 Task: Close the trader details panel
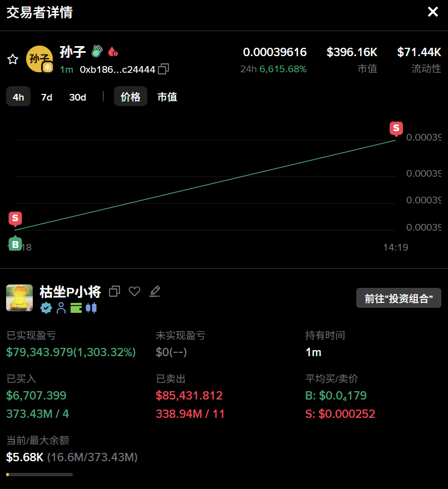tap(432, 12)
